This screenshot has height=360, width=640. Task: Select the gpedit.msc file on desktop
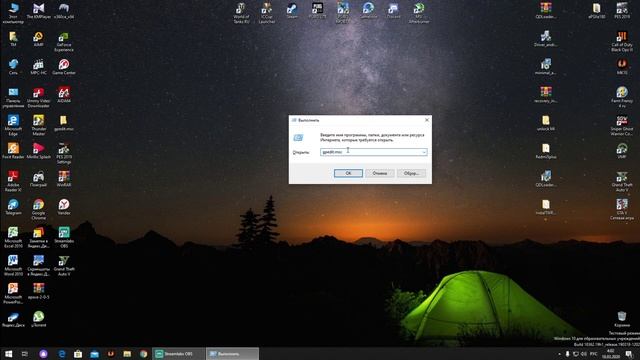point(64,123)
